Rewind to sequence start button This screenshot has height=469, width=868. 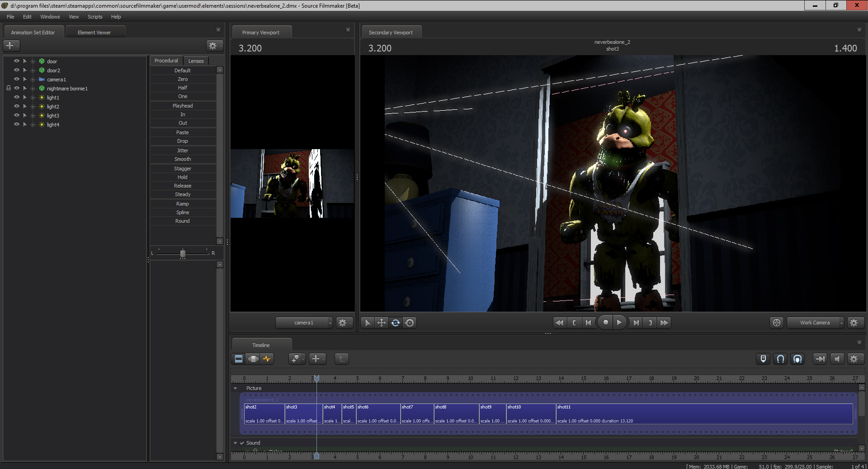(x=560, y=323)
